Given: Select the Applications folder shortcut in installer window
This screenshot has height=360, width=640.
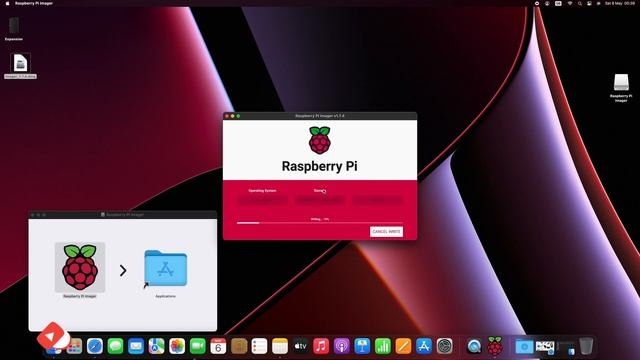Looking at the screenshot, I should point(165,268).
